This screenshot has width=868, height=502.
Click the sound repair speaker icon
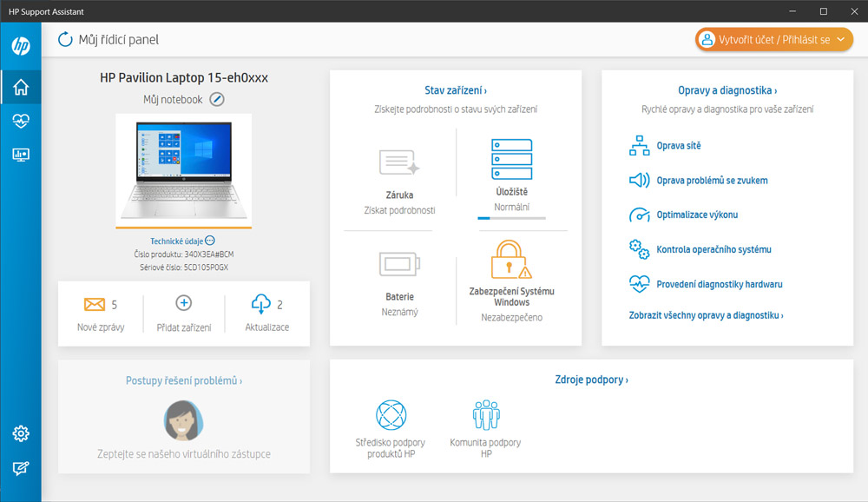click(x=640, y=180)
